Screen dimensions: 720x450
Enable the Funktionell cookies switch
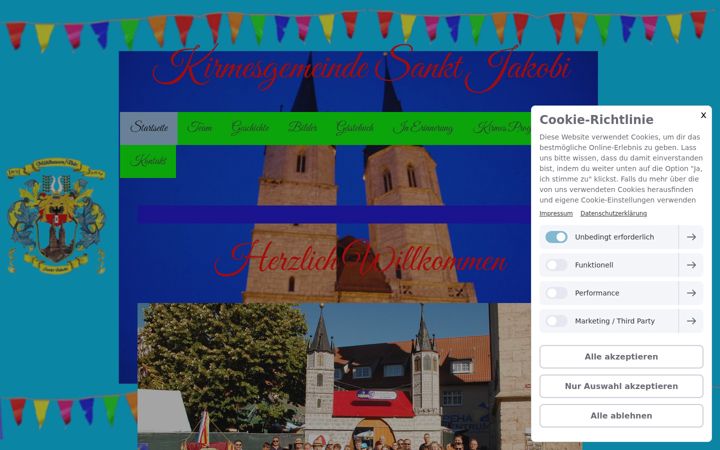click(x=556, y=265)
